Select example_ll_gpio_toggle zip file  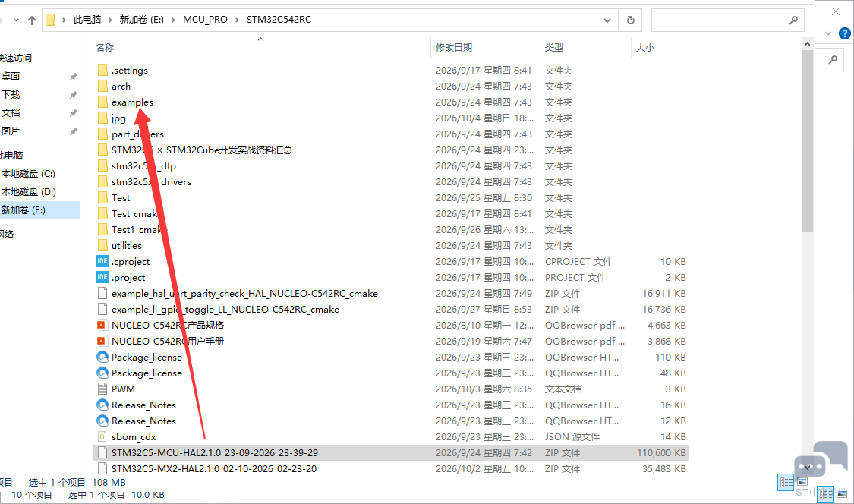225,309
